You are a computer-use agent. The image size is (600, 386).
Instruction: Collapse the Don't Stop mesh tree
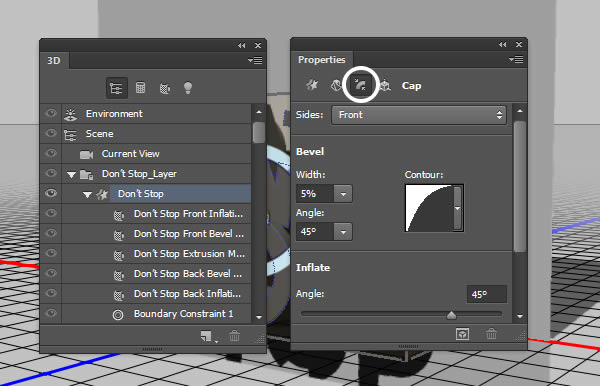pyautogui.click(x=87, y=195)
